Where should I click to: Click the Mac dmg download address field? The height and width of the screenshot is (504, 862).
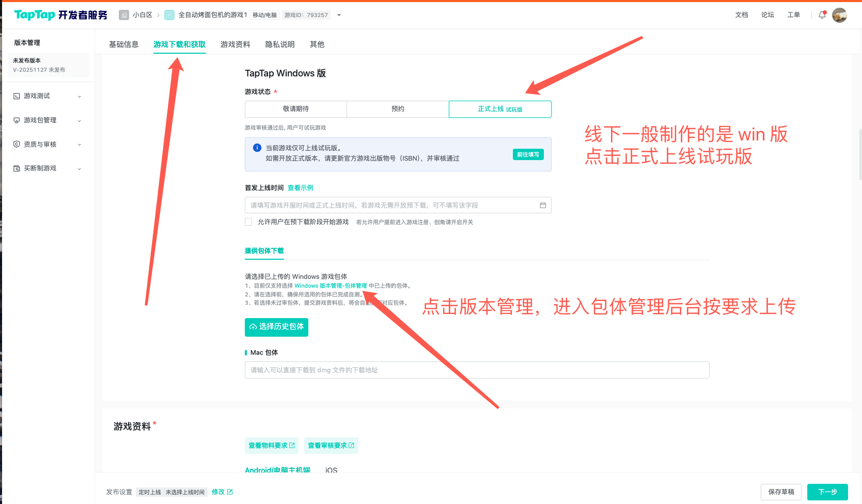point(477,370)
